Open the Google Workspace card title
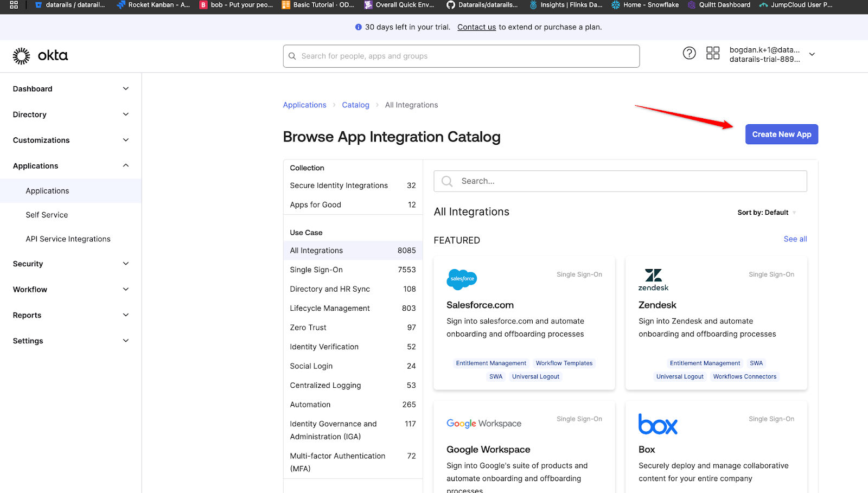The height and width of the screenshot is (493, 868). pyautogui.click(x=488, y=450)
